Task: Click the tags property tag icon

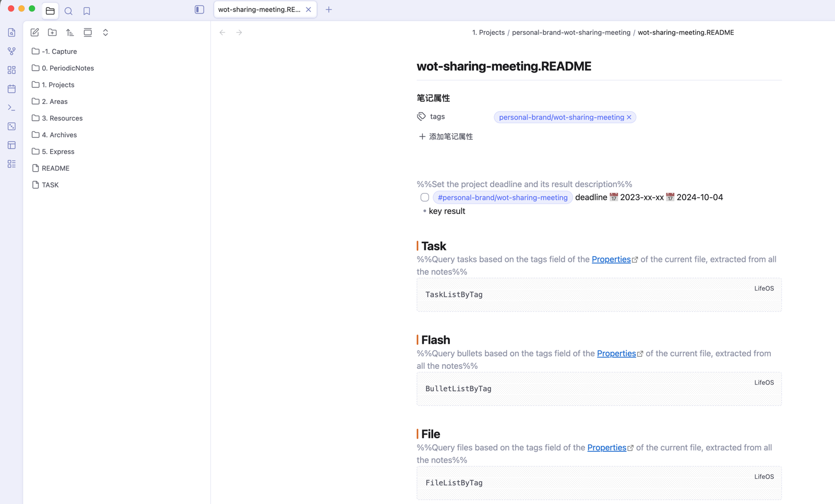Action: tap(422, 116)
